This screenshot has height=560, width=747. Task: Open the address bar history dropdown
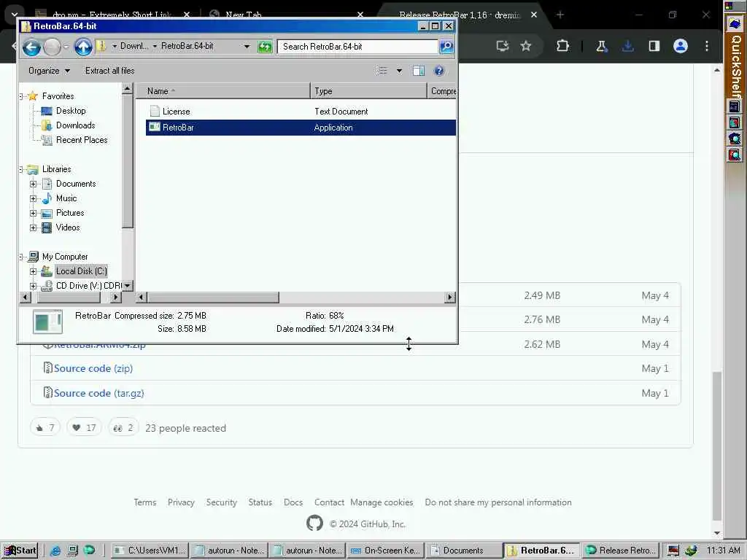(247, 47)
